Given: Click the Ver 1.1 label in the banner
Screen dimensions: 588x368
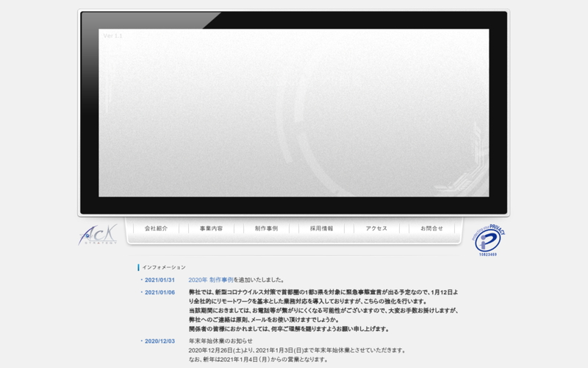Looking at the screenshot, I should 112,35.
